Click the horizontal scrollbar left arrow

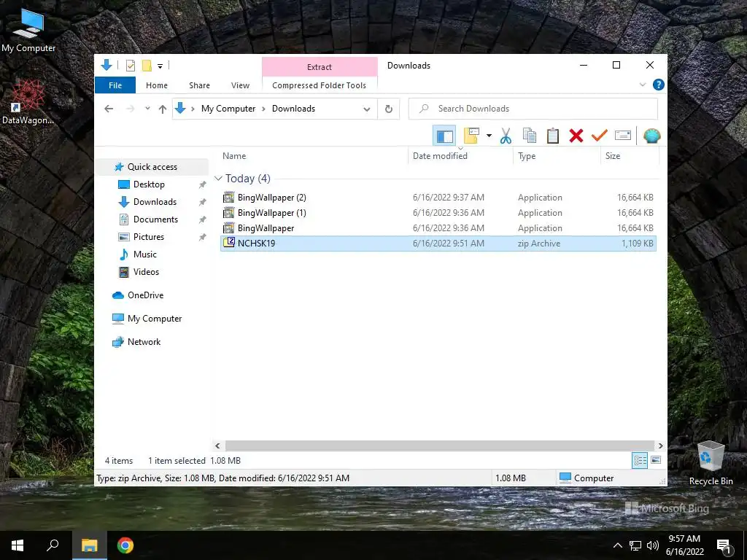tap(217, 446)
